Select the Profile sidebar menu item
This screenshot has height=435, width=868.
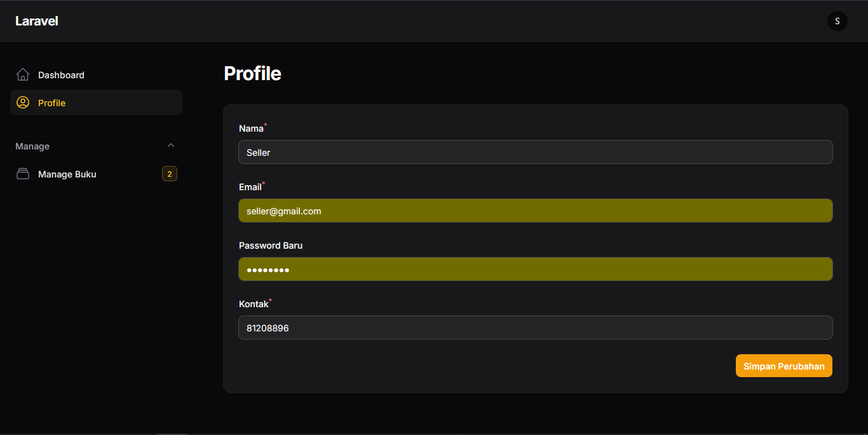[52, 103]
